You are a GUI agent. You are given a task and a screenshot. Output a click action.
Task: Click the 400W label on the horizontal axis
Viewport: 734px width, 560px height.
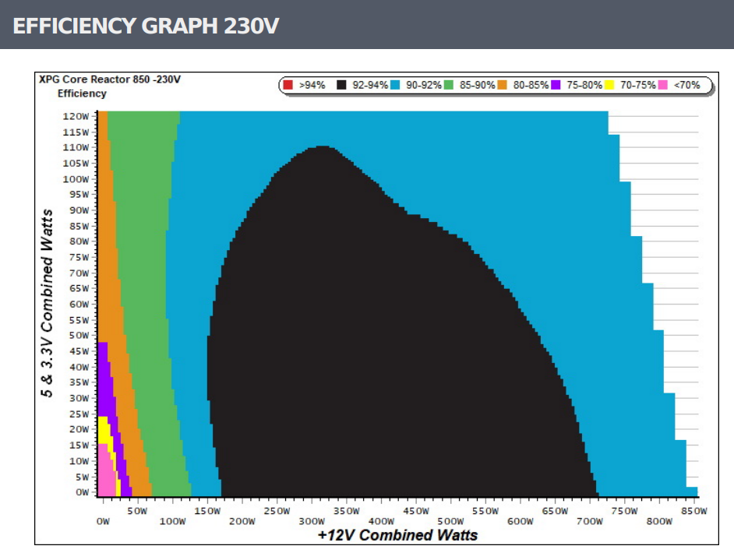[379, 521]
